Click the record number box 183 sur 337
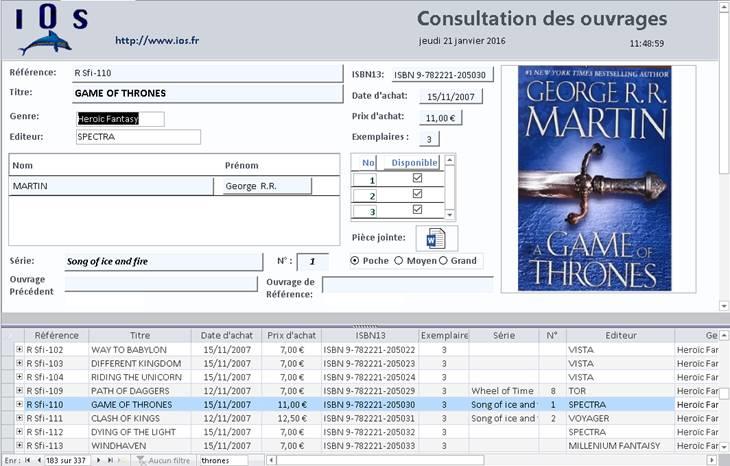The width and height of the screenshot is (730, 466). pyautogui.click(x=67, y=460)
